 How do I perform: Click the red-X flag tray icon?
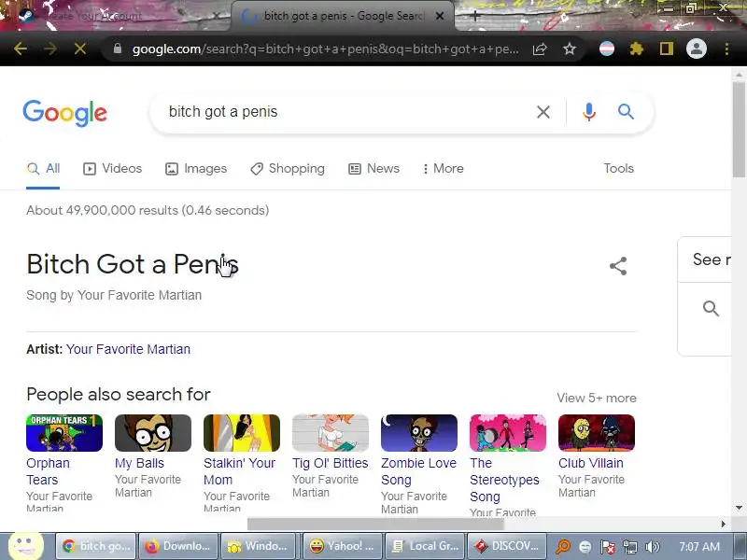(608, 547)
